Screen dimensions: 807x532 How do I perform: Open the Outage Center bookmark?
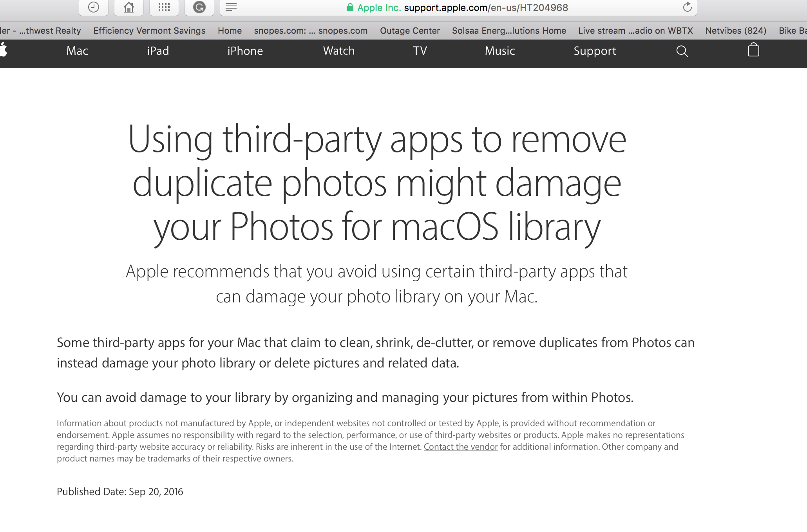click(410, 31)
